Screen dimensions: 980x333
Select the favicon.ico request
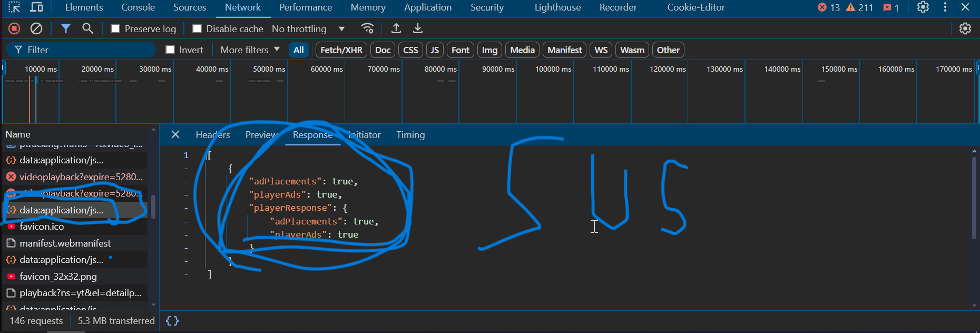[x=75, y=227]
